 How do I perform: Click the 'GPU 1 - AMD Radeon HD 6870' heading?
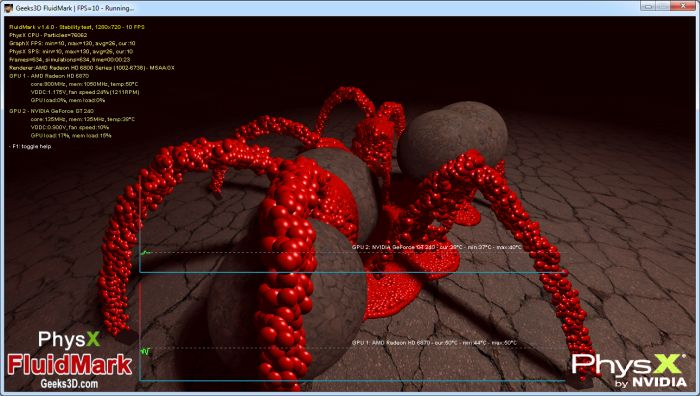[49, 76]
